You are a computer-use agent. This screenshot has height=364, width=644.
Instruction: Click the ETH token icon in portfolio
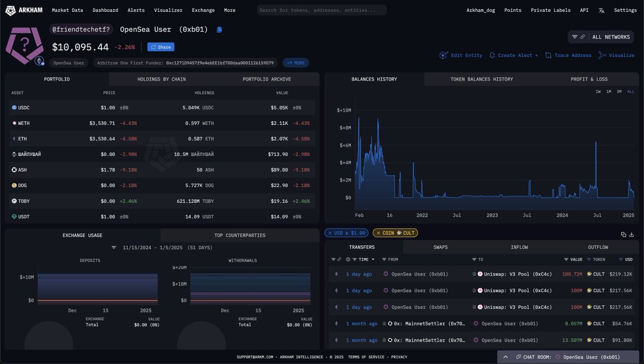coord(14,139)
